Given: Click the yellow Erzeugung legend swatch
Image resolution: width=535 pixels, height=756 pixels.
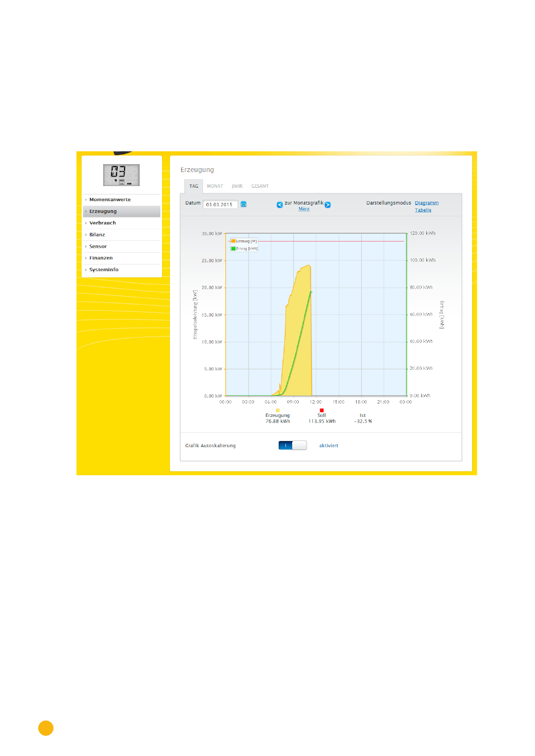Looking at the screenshot, I should (x=278, y=410).
